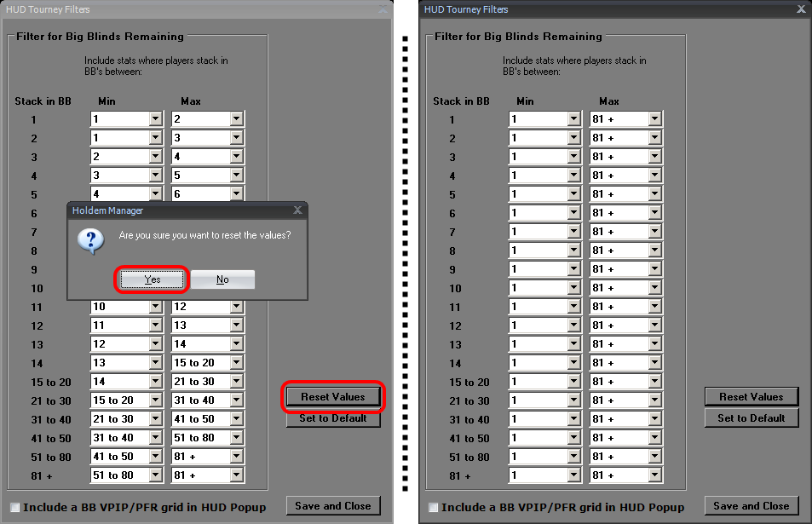The image size is (812, 524).
Task: Open Max dropdown for row 81 +, right window
Action: coord(655,475)
